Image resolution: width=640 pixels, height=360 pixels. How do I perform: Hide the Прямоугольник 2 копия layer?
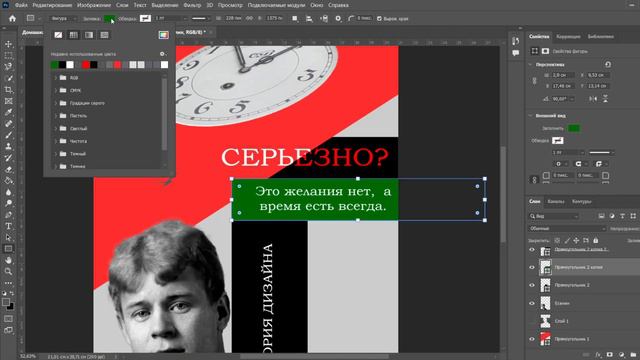click(x=531, y=267)
